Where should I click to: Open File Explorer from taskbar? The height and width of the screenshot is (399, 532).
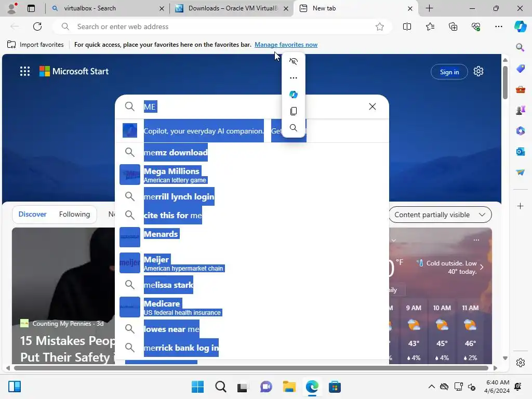[x=289, y=387]
